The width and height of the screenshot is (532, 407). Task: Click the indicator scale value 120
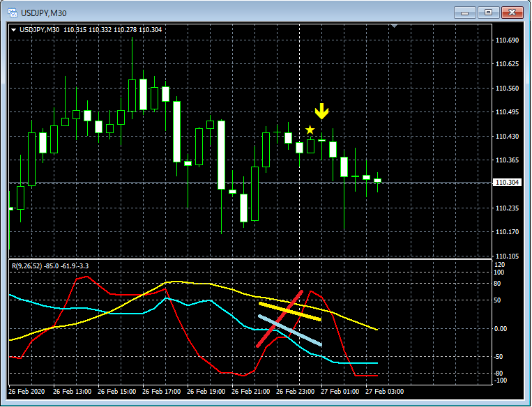click(x=500, y=265)
